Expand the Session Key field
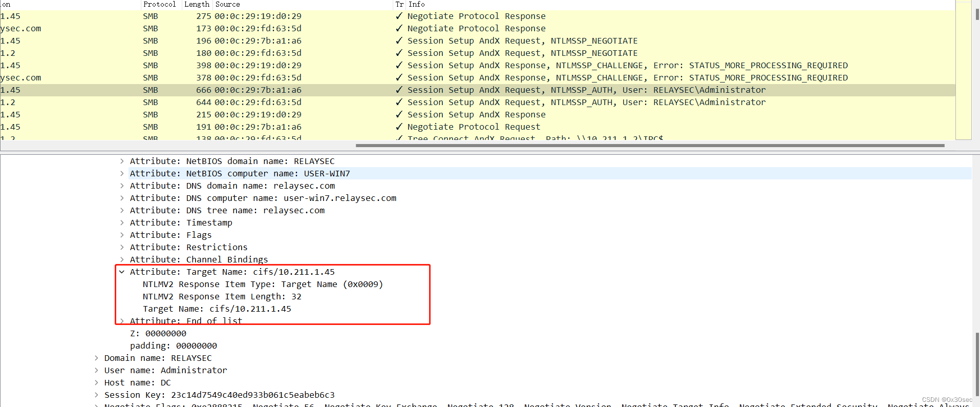This screenshot has width=980, height=407. click(96, 395)
